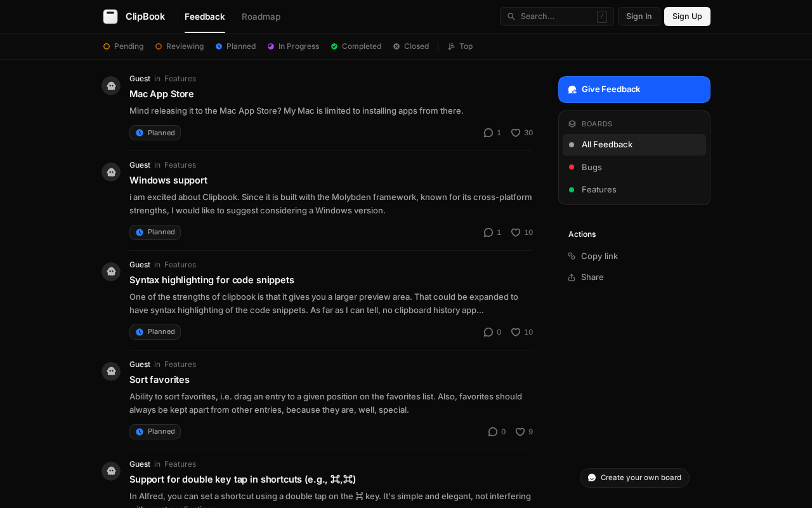Like the Mac App Store post
This screenshot has height=508, width=812.
pos(516,133)
